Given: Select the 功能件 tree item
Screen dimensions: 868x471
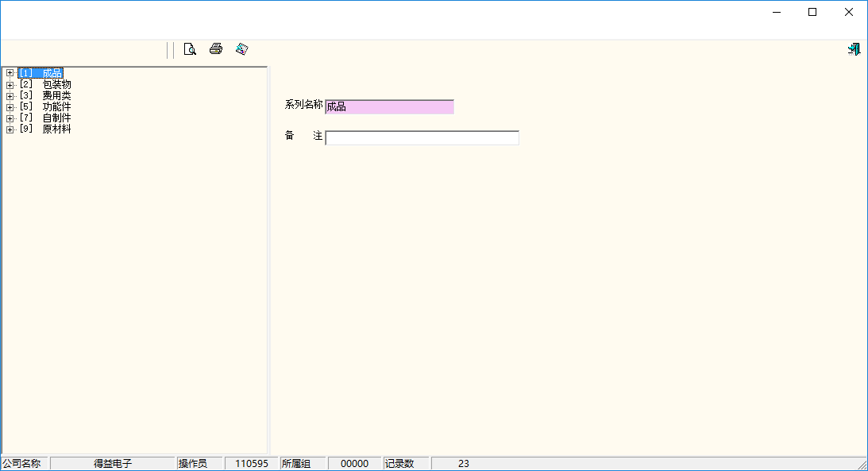Looking at the screenshot, I should click(45, 106).
